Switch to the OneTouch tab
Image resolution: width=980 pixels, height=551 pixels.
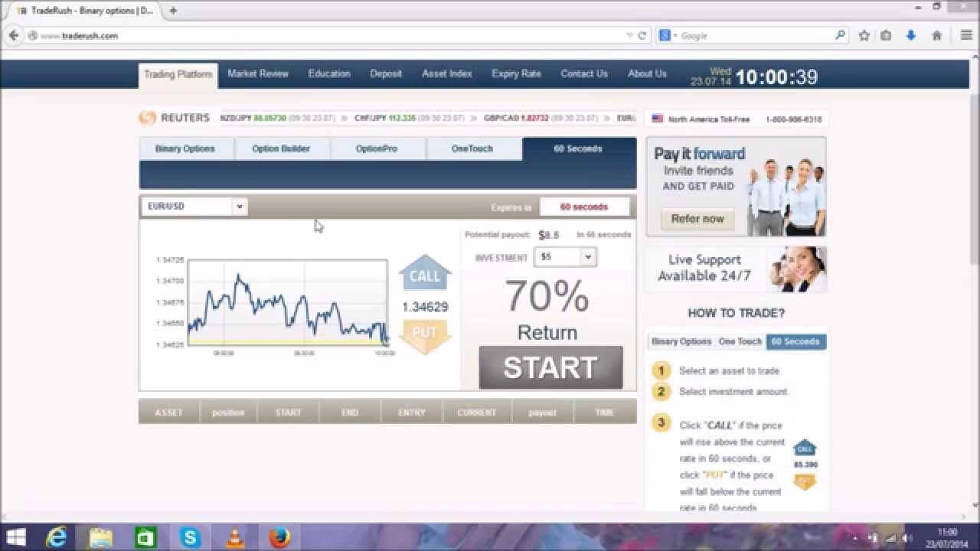click(472, 148)
